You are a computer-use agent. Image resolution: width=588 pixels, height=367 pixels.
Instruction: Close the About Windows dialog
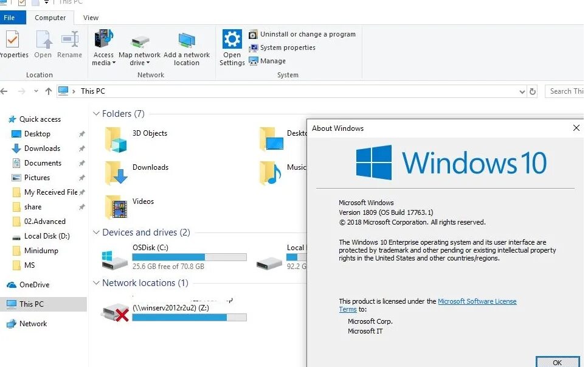pos(576,128)
